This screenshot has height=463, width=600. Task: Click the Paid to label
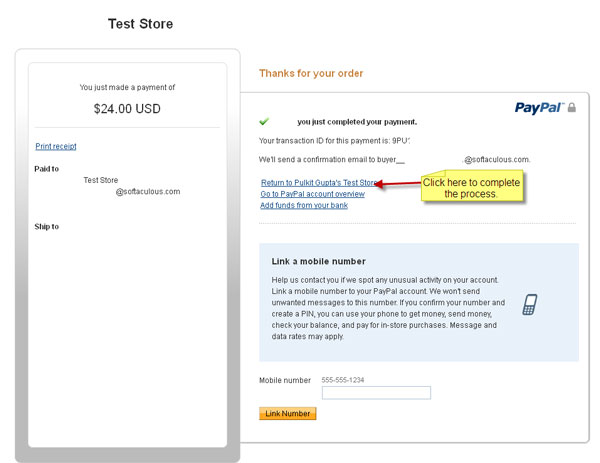(x=47, y=169)
